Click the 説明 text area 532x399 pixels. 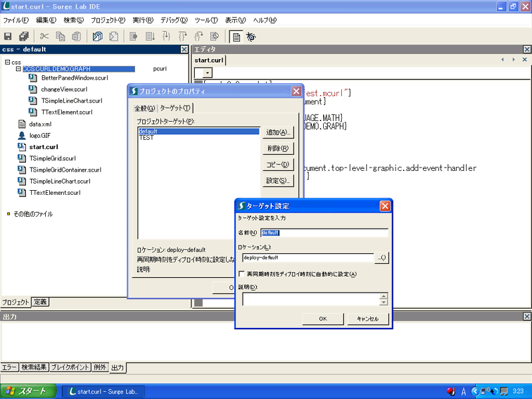pos(311,299)
